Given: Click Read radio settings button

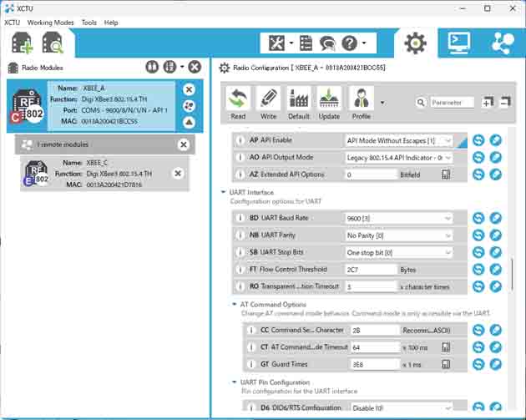Looking at the screenshot, I should pos(238,104).
